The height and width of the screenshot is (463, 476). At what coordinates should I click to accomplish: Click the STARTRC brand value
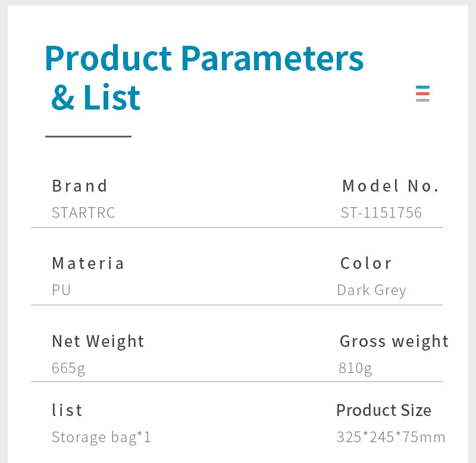(x=83, y=212)
